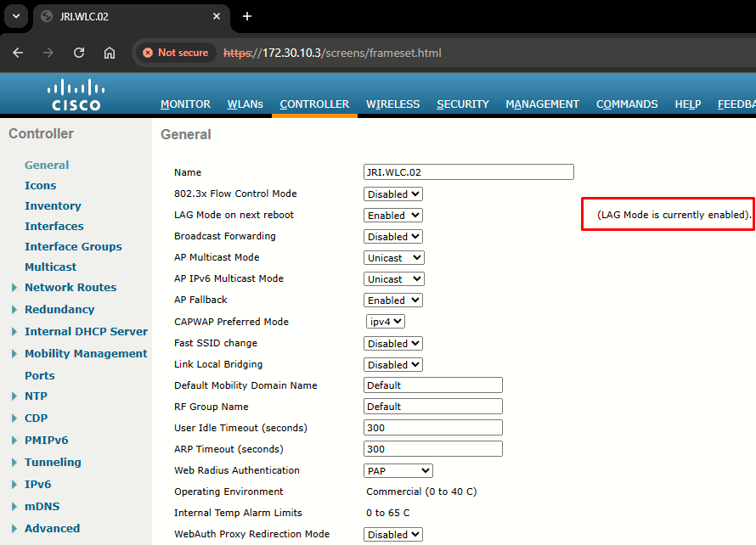This screenshot has width=756, height=545.
Task: Click the browser forward arrow
Action: point(48,53)
